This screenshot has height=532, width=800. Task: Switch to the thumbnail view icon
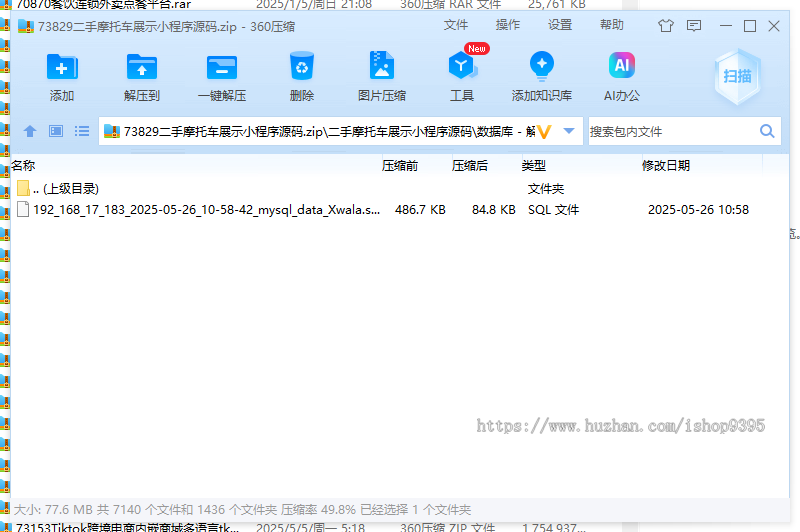56,132
